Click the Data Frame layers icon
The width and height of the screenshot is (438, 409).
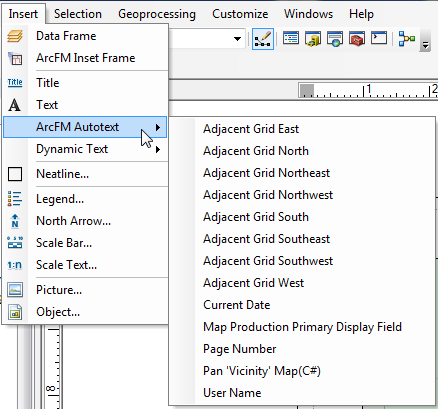(15, 36)
